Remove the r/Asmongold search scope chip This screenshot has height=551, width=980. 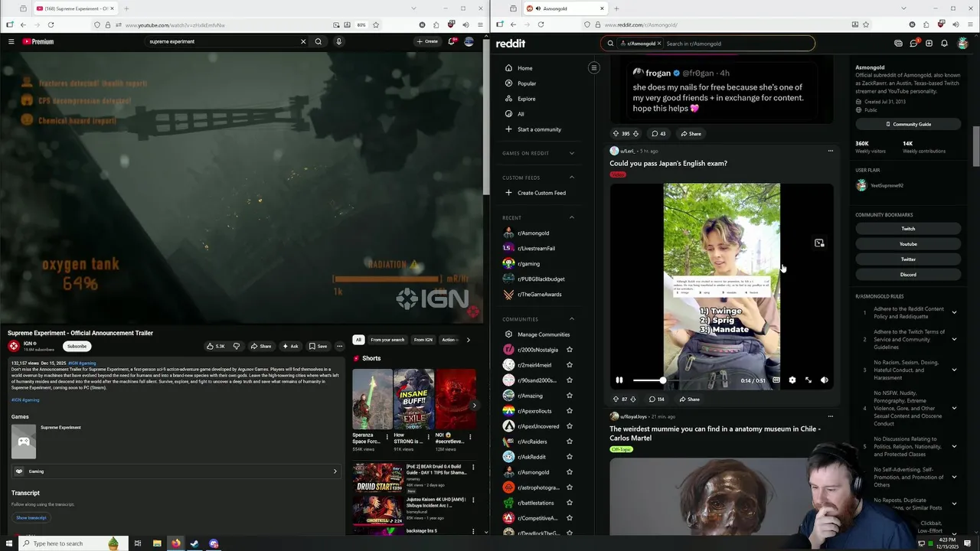[659, 44]
